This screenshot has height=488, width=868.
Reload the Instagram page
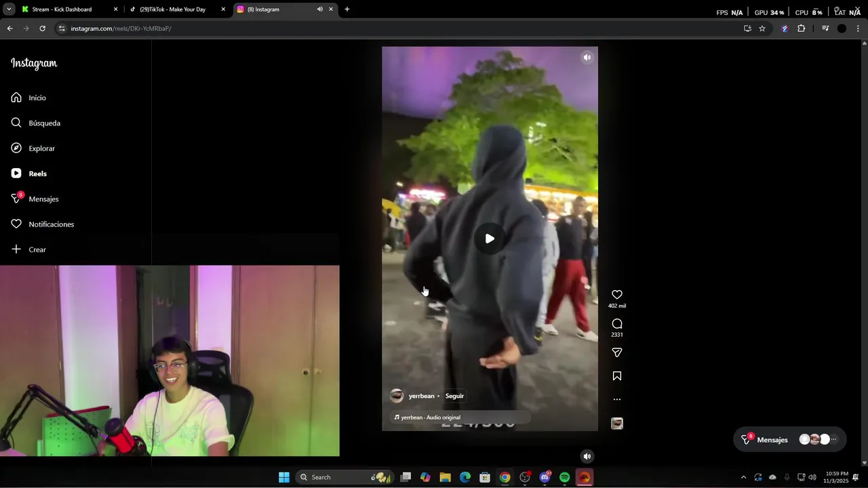click(42, 28)
